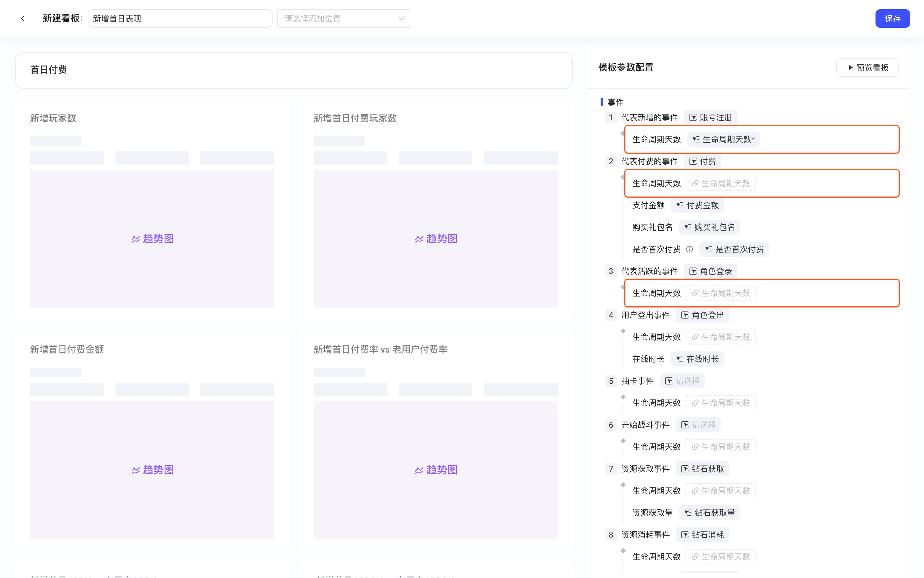The width and height of the screenshot is (924, 578).
Task: Open the 付费 event selector
Action: pyautogui.click(x=702, y=161)
